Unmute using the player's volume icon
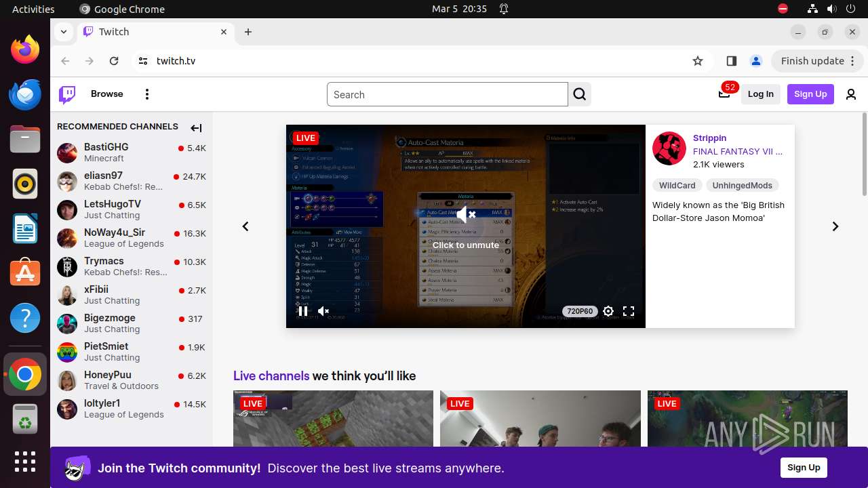The height and width of the screenshot is (488, 868). [323, 311]
